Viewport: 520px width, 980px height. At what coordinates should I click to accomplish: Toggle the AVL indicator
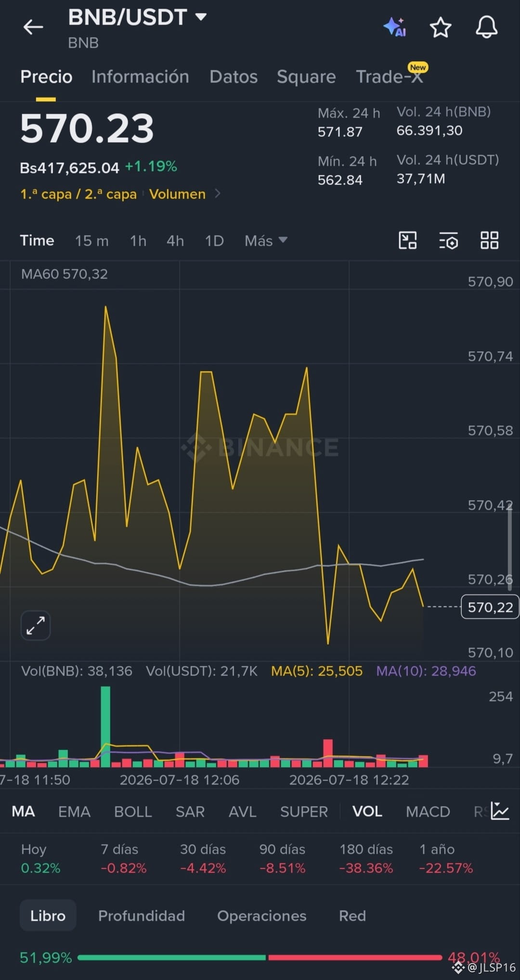point(242,812)
